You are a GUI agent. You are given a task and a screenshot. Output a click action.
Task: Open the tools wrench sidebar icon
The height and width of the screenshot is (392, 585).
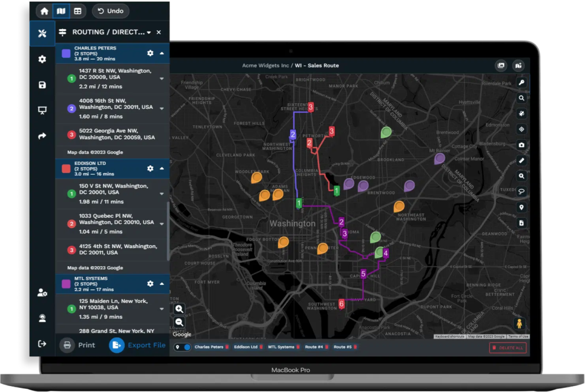pyautogui.click(x=42, y=33)
